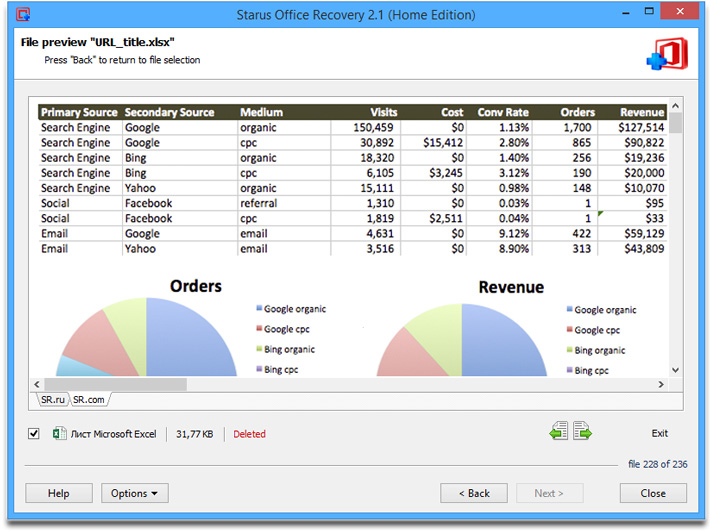Click the Close button at bottom right
Viewport: 710px width, 531px height.
click(x=653, y=493)
